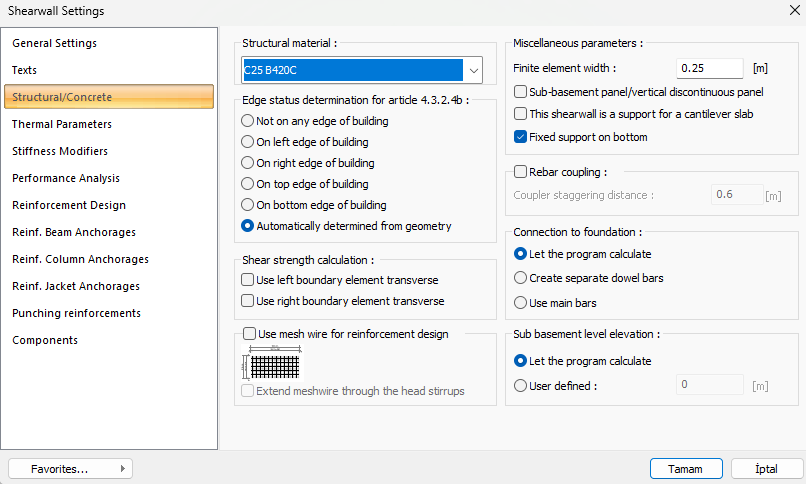The width and height of the screenshot is (806, 484).
Task: Switch to Reinforcement Design settings
Action: coord(69,205)
